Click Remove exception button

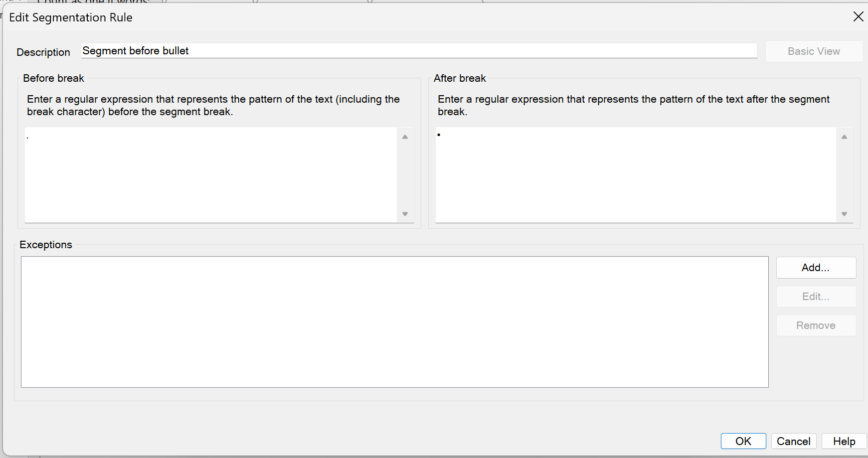click(x=816, y=325)
